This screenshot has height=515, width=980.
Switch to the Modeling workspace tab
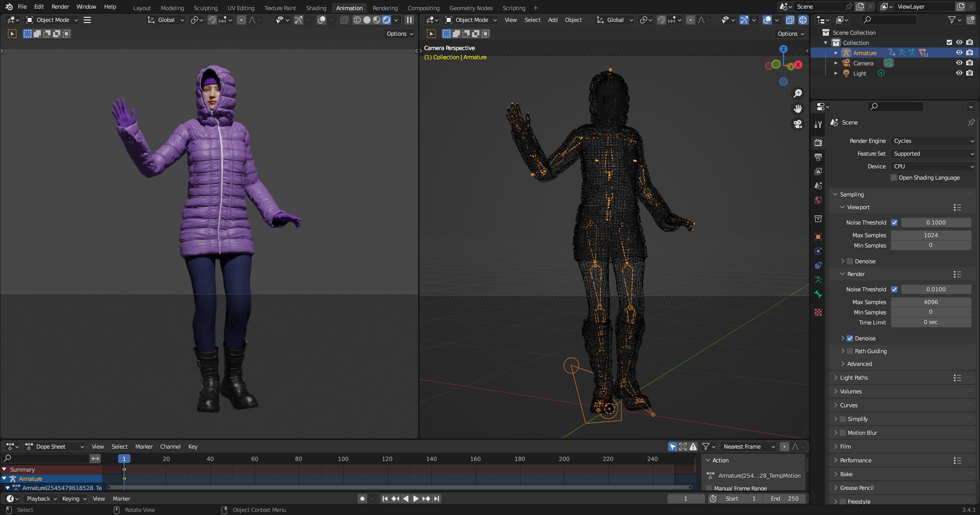(x=172, y=8)
